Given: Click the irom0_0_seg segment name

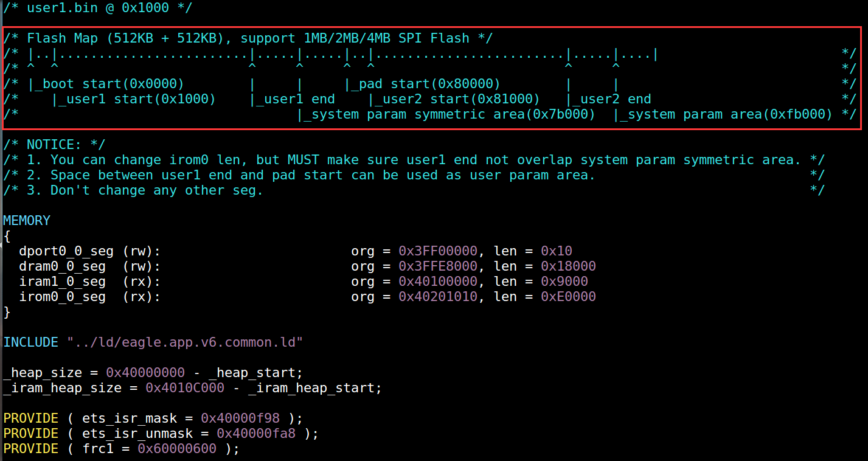Looking at the screenshot, I should pos(62,296).
